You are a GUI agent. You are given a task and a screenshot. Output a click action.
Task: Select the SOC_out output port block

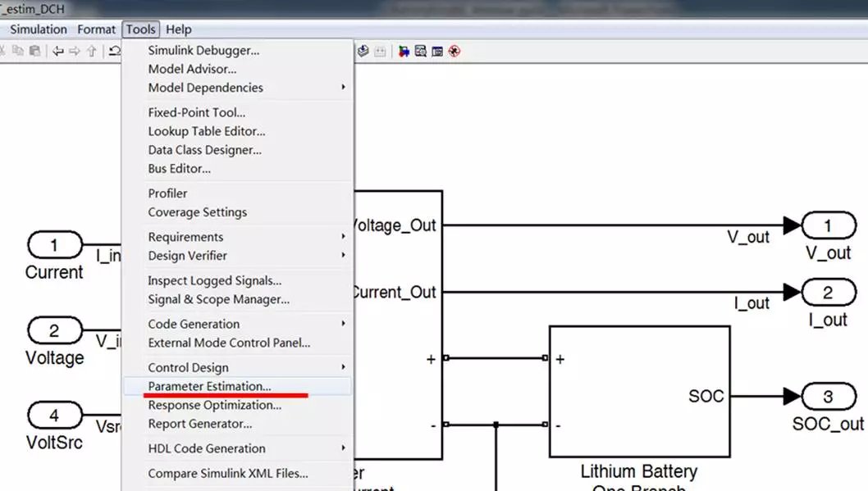click(828, 397)
